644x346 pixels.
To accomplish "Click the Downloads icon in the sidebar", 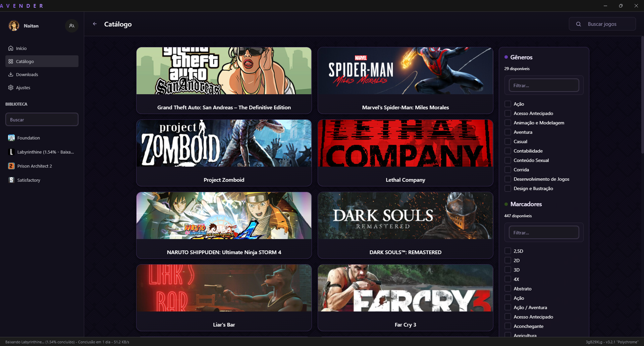I will pos(11,74).
